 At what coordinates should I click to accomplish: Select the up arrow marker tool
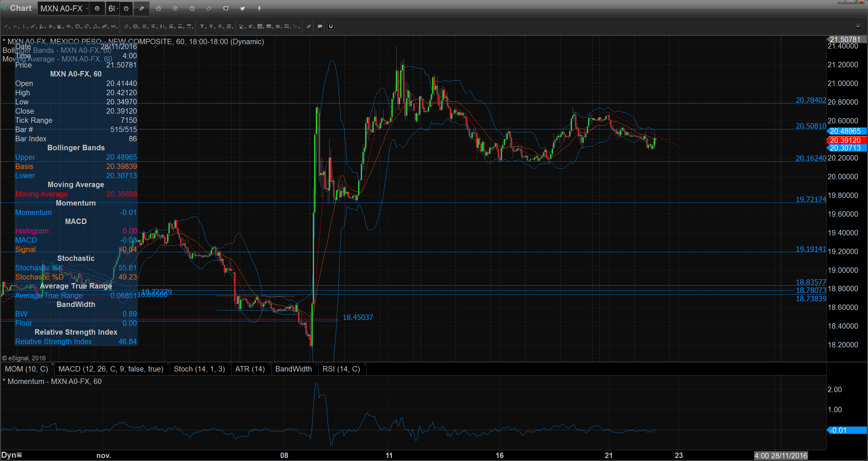pos(211,26)
